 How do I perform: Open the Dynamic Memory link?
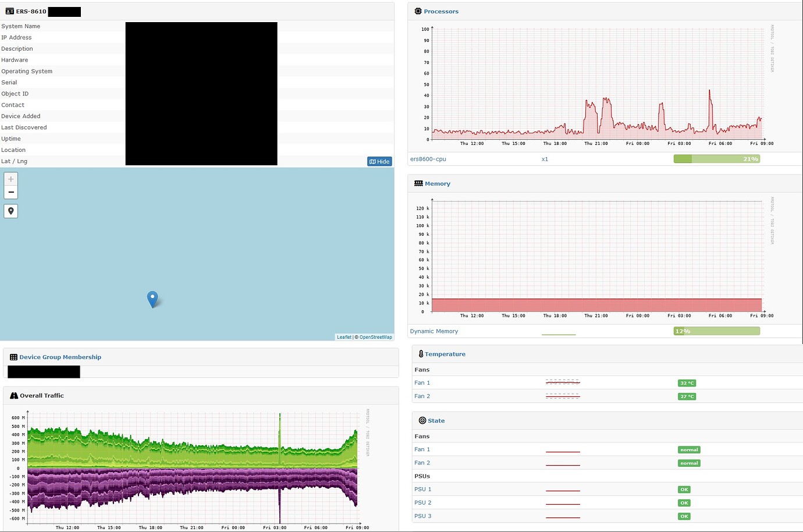(x=434, y=331)
